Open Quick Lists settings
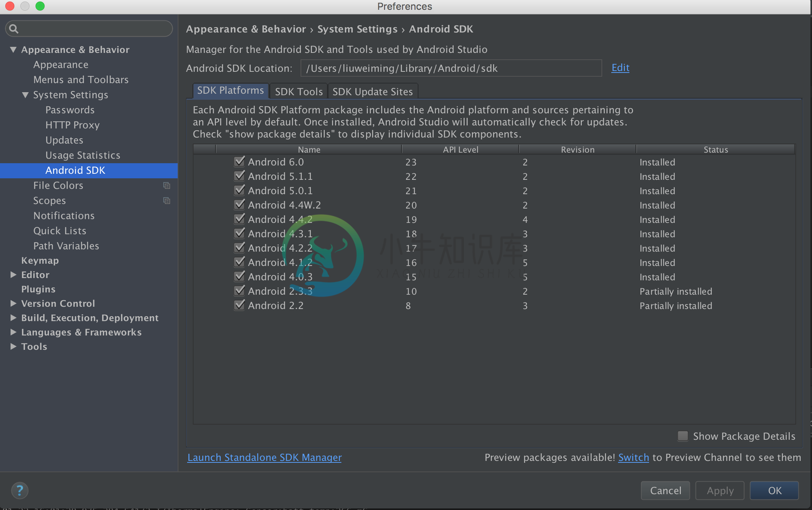This screenshot has height=510, width=812. pos(60,231)
